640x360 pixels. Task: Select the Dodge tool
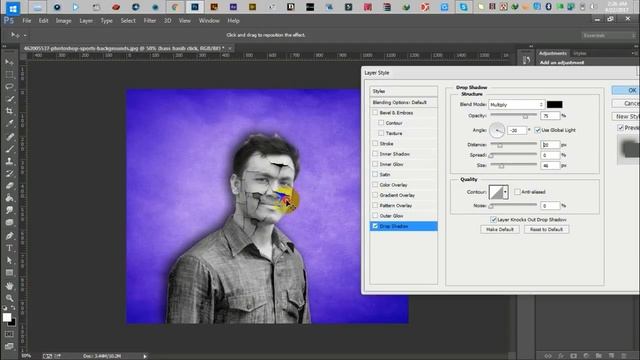coord(9,222)
